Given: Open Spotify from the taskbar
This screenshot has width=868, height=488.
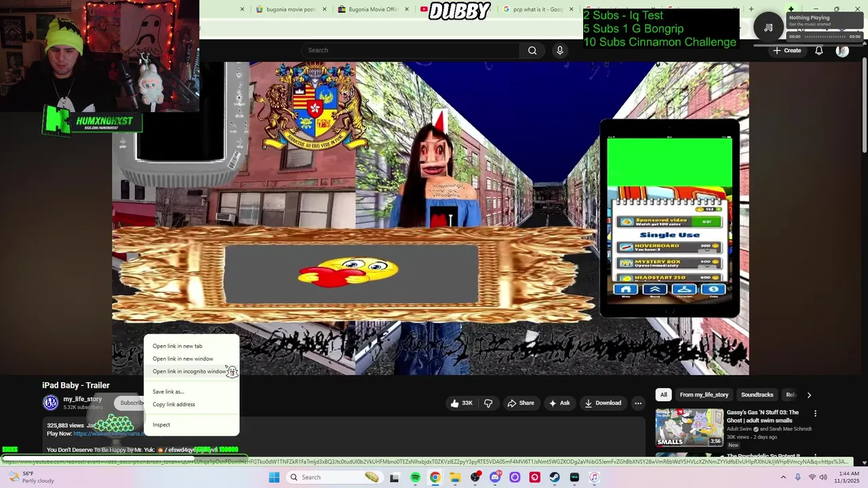Looking at the screenshot, I should click(x=415, y=477).
